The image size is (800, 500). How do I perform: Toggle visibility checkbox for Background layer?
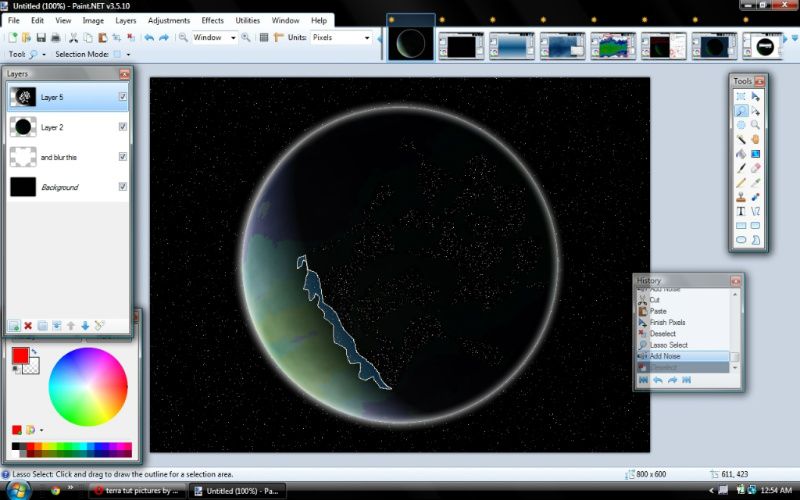122,187
